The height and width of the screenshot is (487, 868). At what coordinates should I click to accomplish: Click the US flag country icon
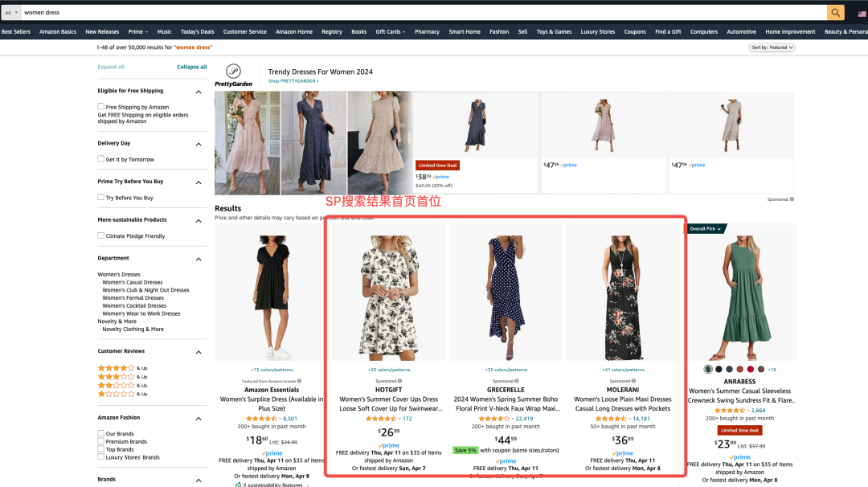click(862, 14)
